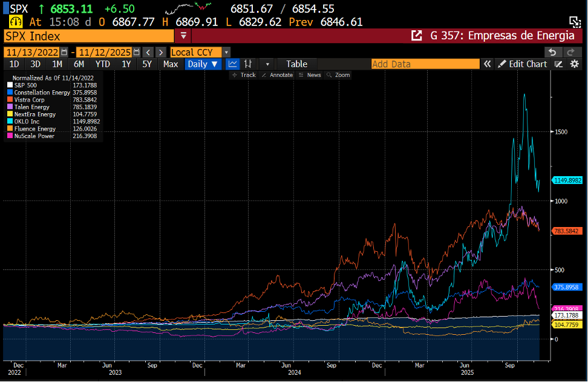Open chart type dropdown arrow
Image resolution: width=588 pixels, height=382 pixels.
pyautogui.click(x=267, y=64)
